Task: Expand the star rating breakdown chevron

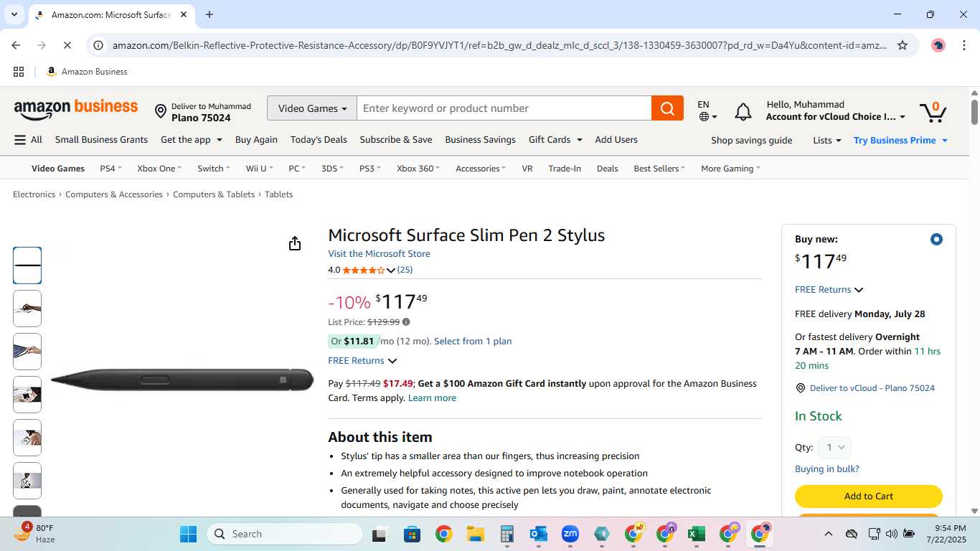Action: coord(391,270)
